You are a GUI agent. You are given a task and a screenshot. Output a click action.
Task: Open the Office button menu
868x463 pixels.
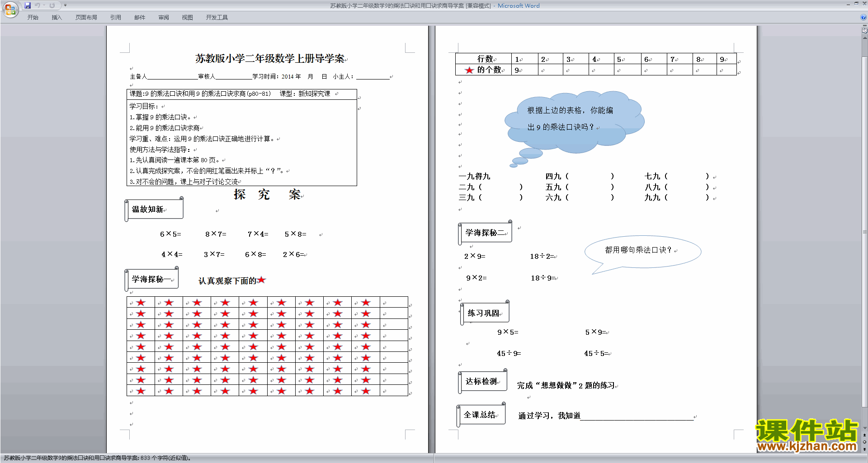[10, 9]
